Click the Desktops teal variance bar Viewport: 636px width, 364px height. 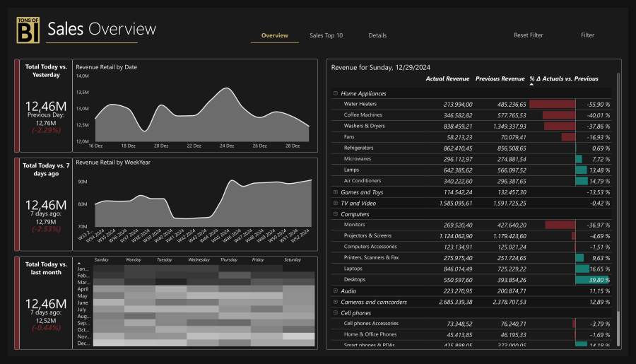[592, 280]
